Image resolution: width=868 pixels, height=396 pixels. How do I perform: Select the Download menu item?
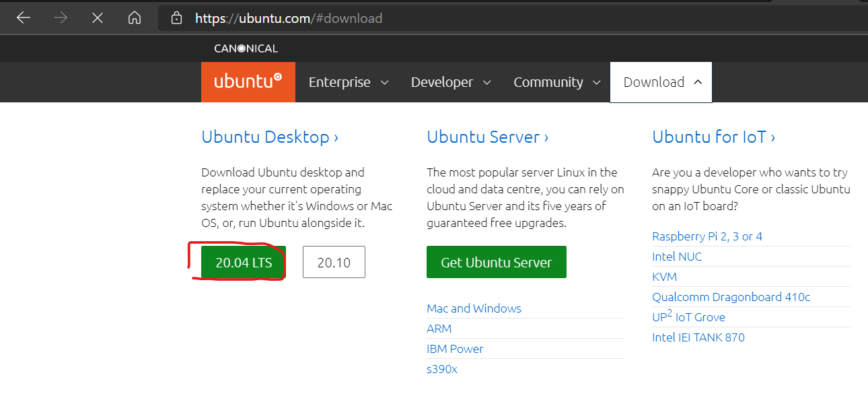(653, 81)
